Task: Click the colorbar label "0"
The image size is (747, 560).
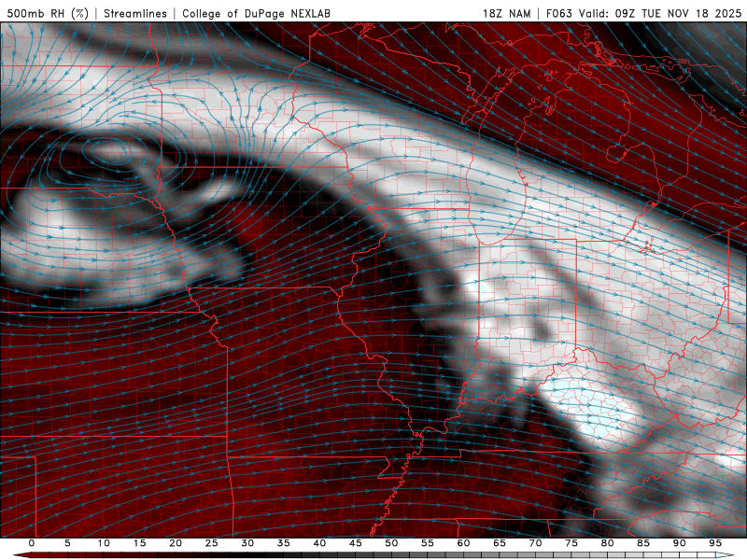Action: [x=32, y=543]
